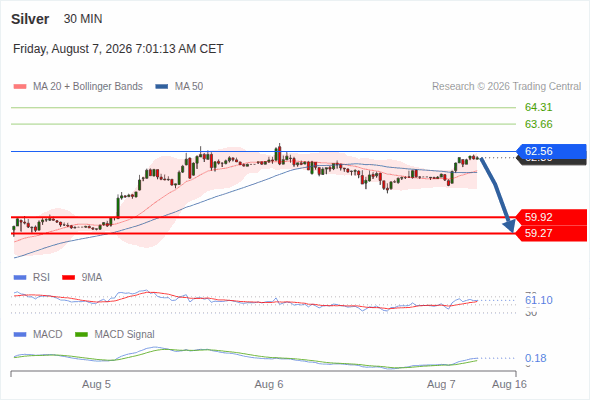Click the MACD Signal green legend swatch
The image size is (590, 400).
click(81, 335)
